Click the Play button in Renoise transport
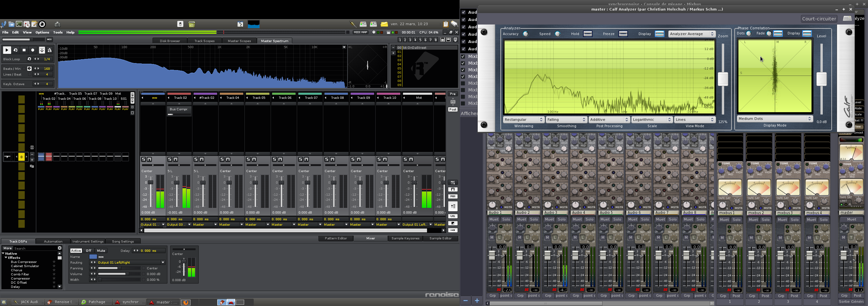The width and height of the screenshot is (868, 306). pyautogui.click(x=7, y=50)
